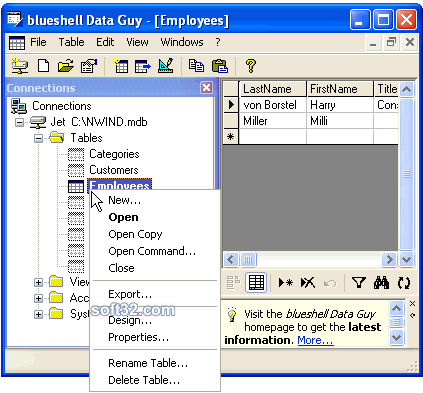Click the table icon in menu bar
423x393 pixels.
pyautogui.click(x=17, y=43)
